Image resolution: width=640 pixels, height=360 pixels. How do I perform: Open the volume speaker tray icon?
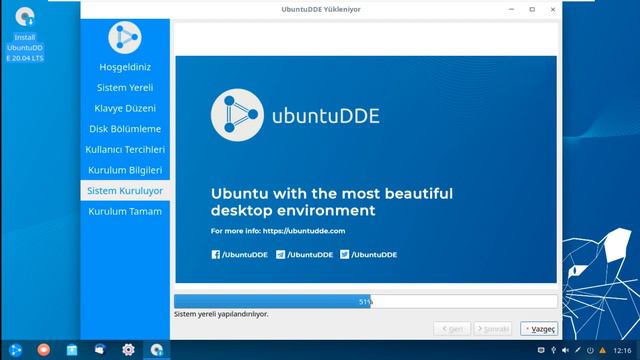click(565, 350)
